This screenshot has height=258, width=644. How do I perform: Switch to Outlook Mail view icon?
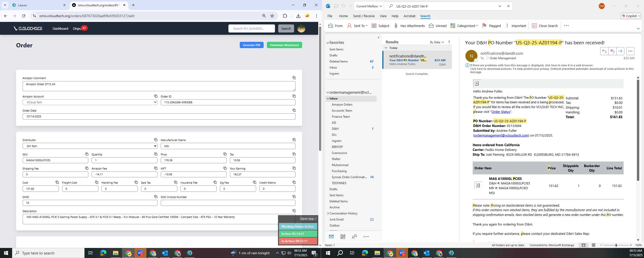(x=331, y=237)
